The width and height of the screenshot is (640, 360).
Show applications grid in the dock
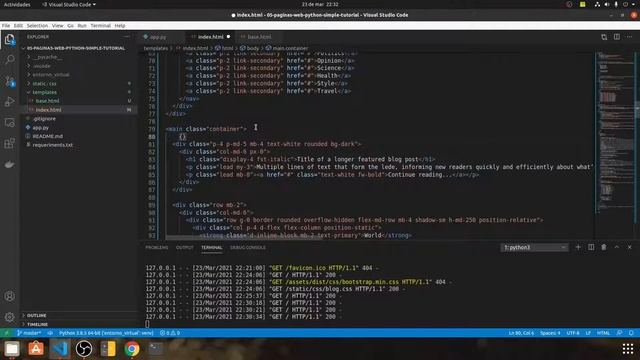tap(628, 349)
